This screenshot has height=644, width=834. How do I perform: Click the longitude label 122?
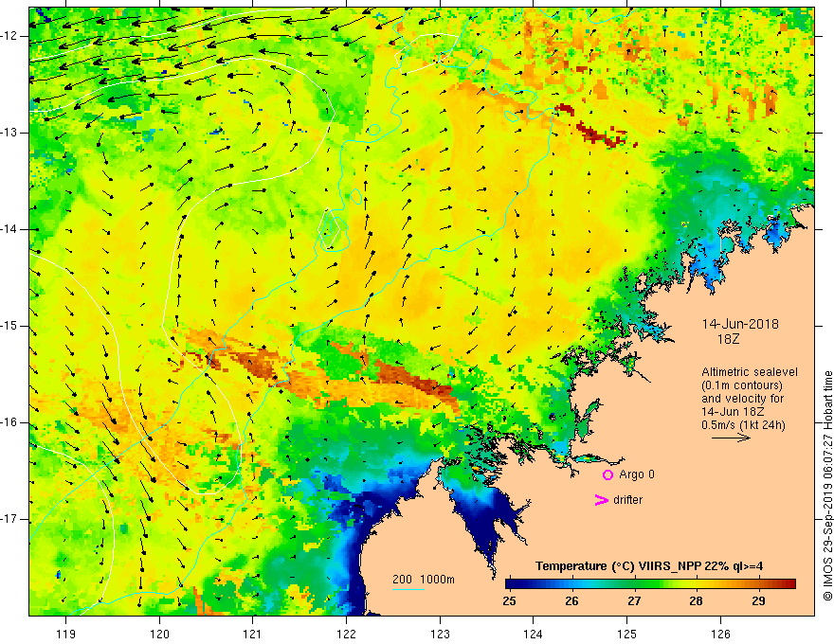coord(346,634)
